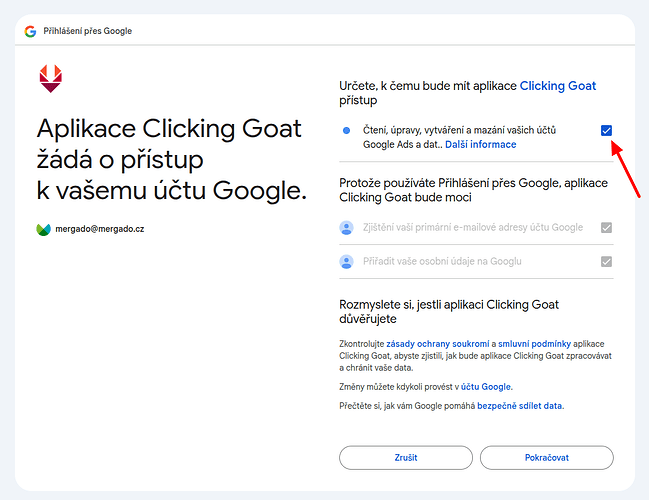Screen dimensions: 649x500
Task: Click 'Aplikace Clicking Goat žádá o přístup' title
Action: (171, 159)
